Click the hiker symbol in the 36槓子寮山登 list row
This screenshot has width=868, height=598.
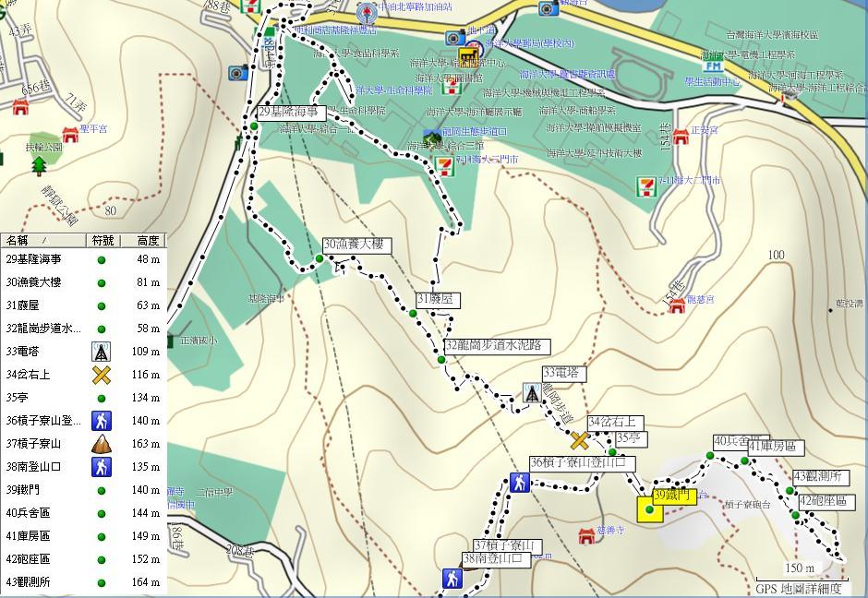click(102, 421)
